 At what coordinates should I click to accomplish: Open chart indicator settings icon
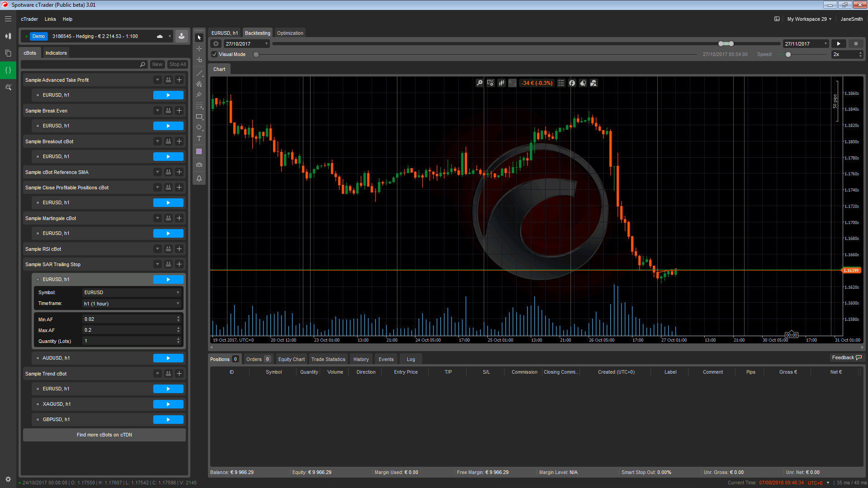(491, 83)
